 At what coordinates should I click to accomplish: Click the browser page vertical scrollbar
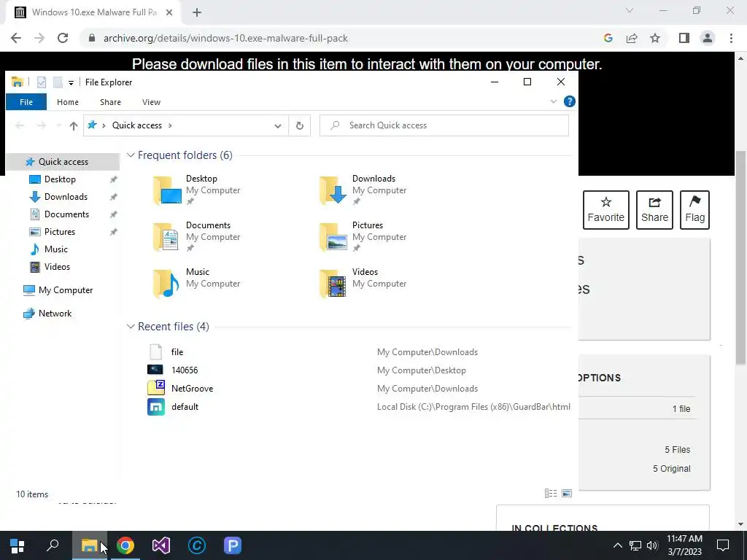740,257
